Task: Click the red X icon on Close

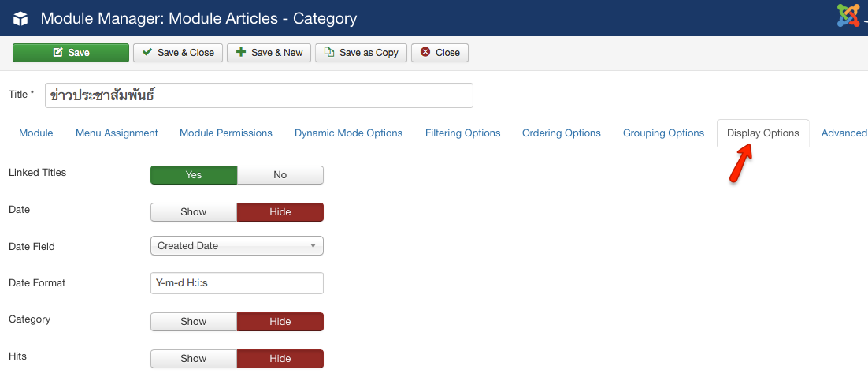Action: 425,52
